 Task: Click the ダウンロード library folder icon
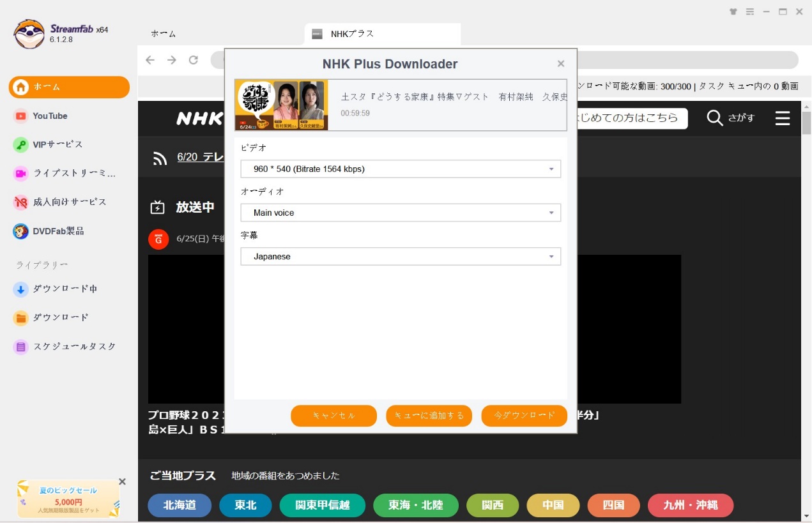pos(21,317)
